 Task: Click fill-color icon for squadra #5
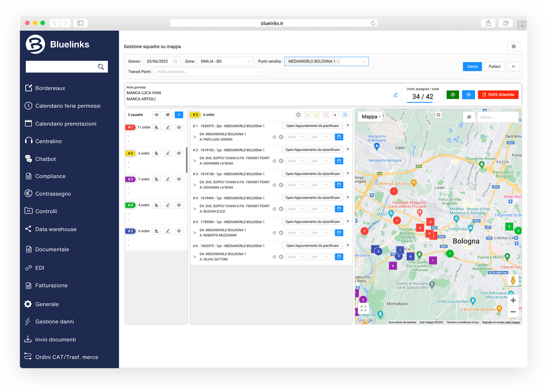pos(157,231)
